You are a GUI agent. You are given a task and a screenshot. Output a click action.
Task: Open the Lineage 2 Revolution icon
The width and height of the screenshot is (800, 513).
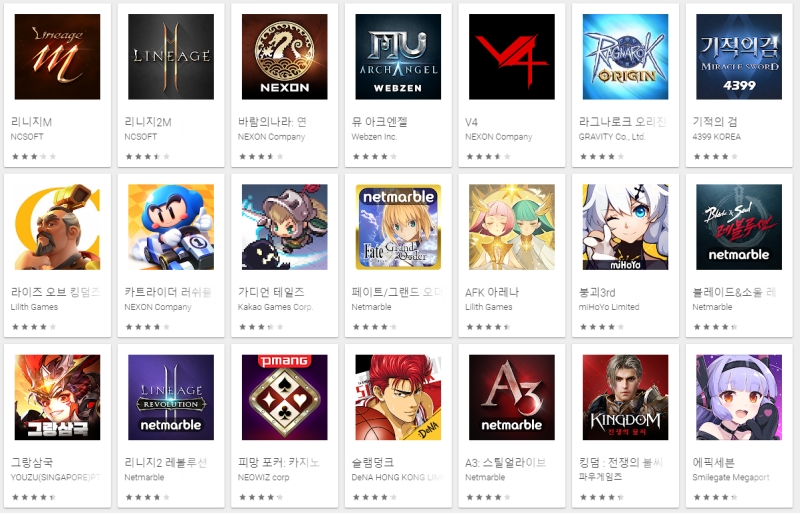point(171,397)
